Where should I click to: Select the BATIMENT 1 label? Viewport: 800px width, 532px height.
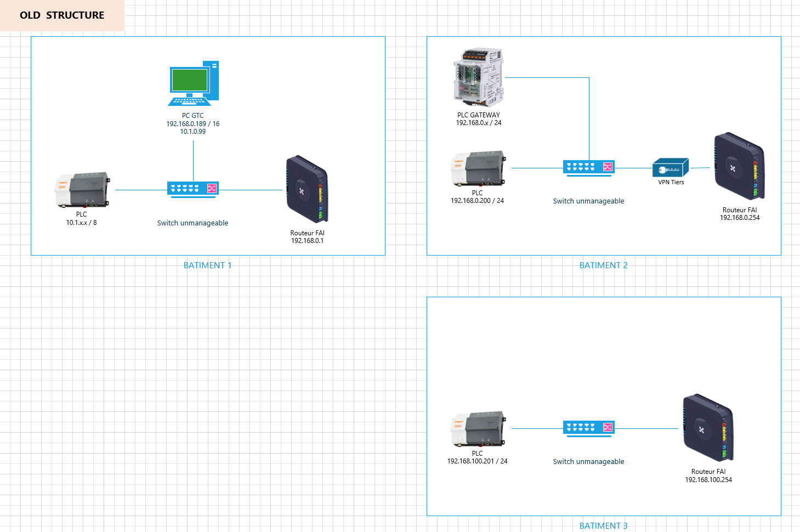point(207,265)
